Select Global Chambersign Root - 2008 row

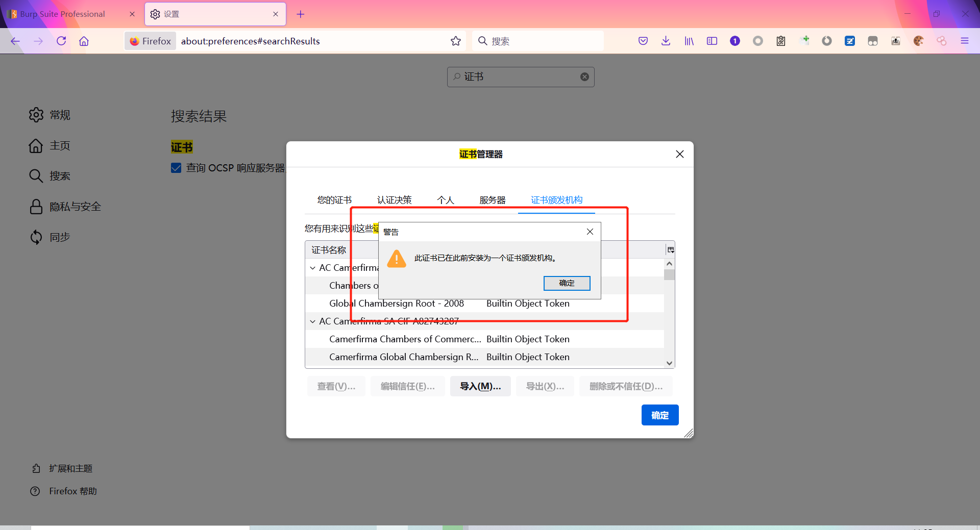click(484, 304)
